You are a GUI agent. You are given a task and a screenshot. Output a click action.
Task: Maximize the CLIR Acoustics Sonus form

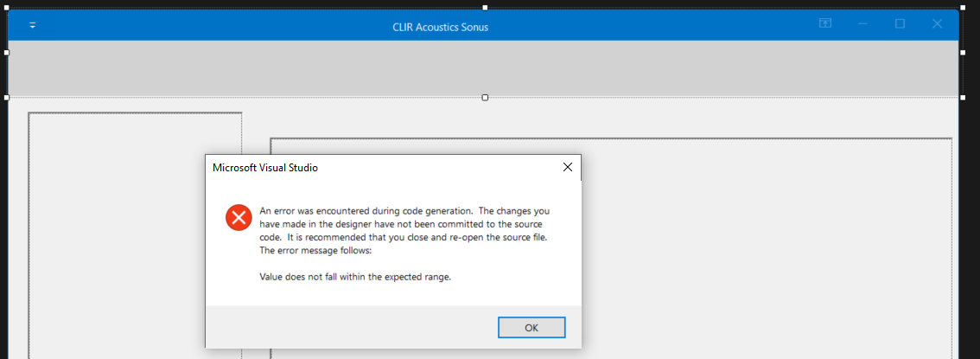900,24
